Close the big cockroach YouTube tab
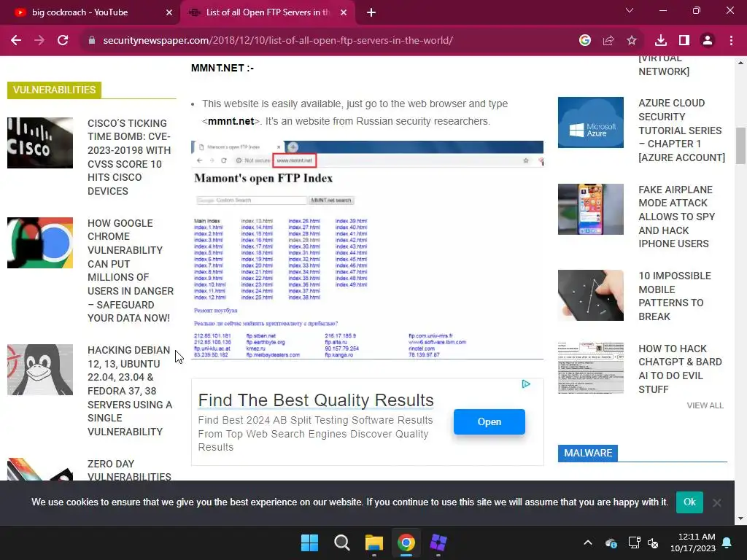The height and width of the screenshot is (560, 747). [169, 12]
